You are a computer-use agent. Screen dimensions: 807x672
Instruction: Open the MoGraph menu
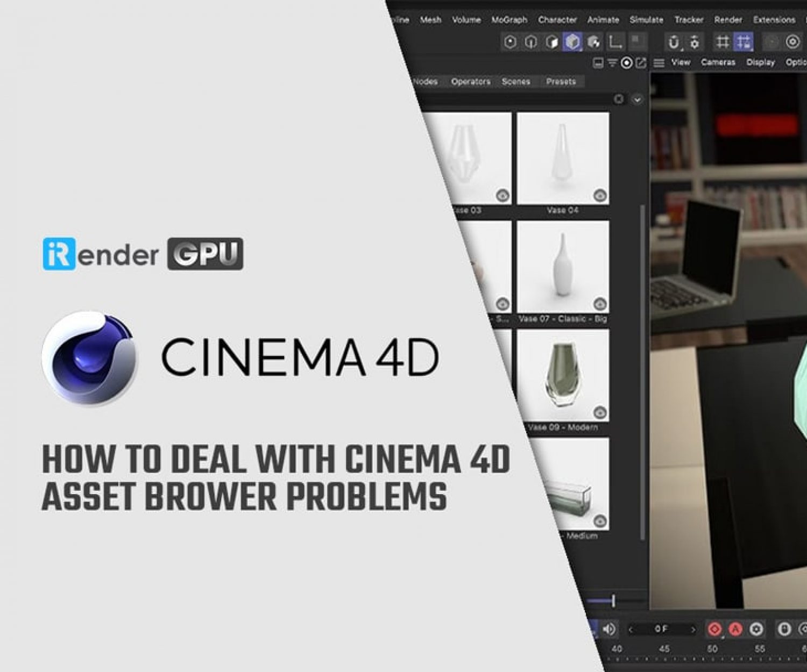pyautogui.click(x=509, y=20)
